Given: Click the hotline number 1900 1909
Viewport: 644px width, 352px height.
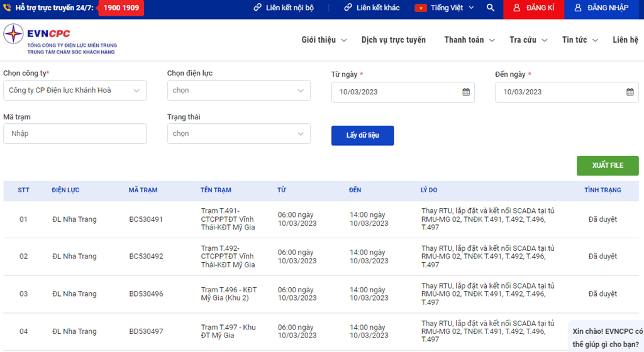Looking at the screenshot, I should point(121,8).
